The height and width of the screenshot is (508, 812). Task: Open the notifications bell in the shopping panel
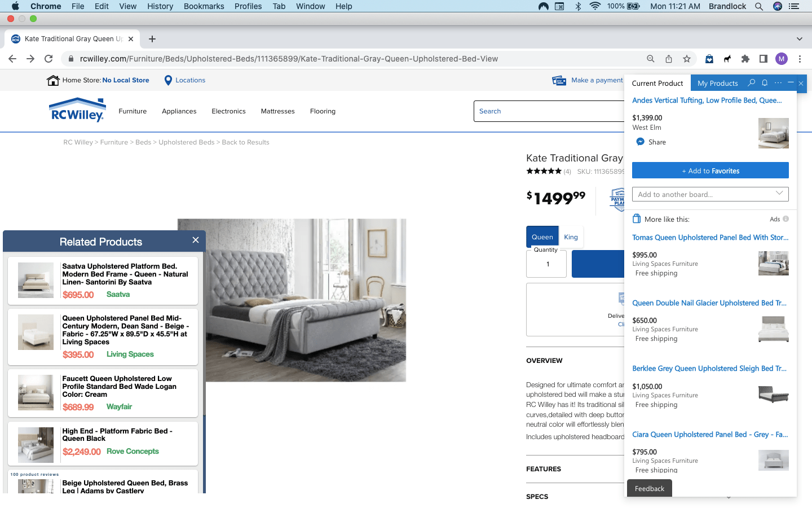point(765,82)
